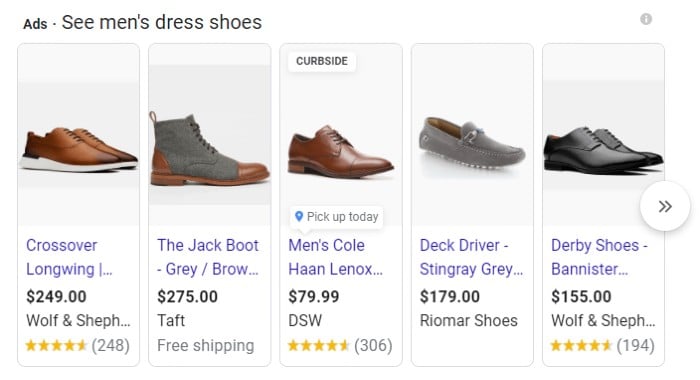Click the ad info icon
Image resolution: width=700 pixels, height=380 pixels.
tap(646, 19)
